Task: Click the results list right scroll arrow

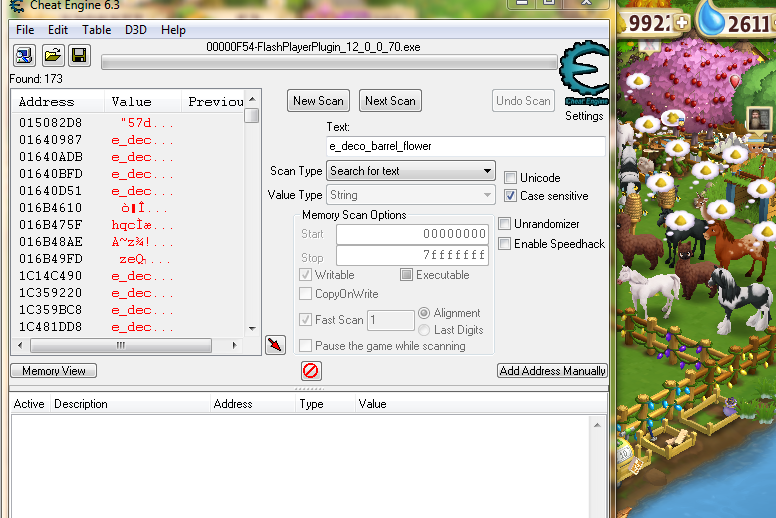Action: click(x=234, y=345)
